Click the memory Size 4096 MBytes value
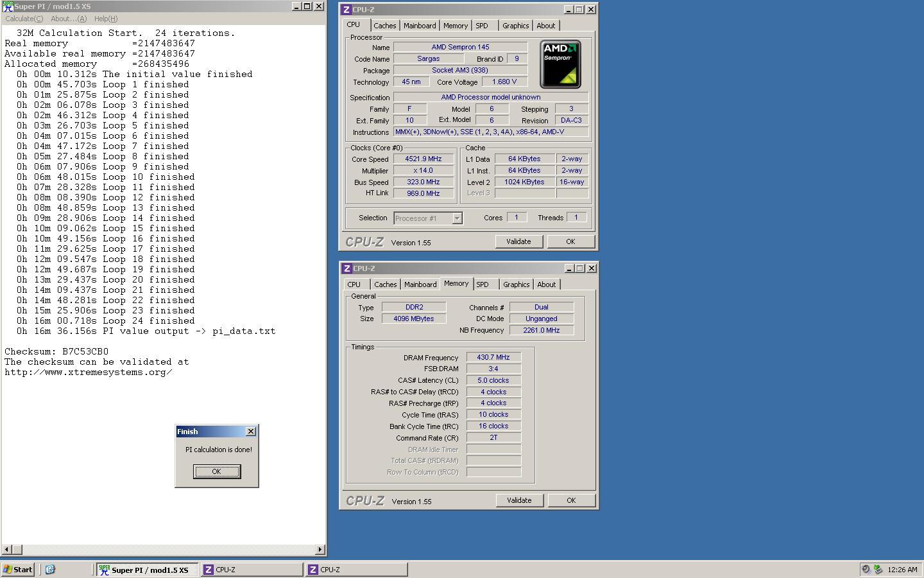The height and width of the screenshot is (578, 924). [414, 319]
